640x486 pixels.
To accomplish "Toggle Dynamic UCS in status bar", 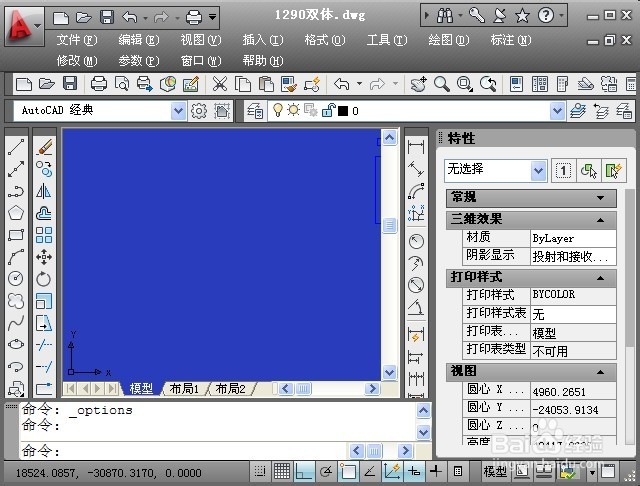I will (392, 472).
